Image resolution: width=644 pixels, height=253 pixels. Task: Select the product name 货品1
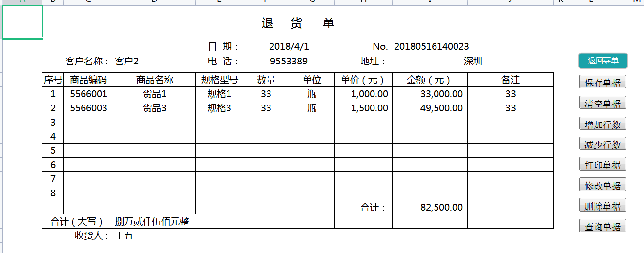point(154,94)
